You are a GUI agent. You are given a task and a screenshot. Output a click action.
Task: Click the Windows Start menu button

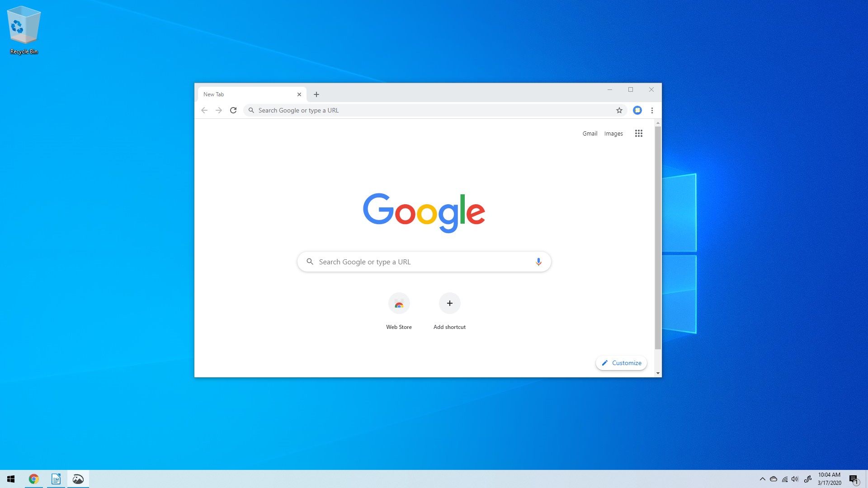(x=11, y=479)
